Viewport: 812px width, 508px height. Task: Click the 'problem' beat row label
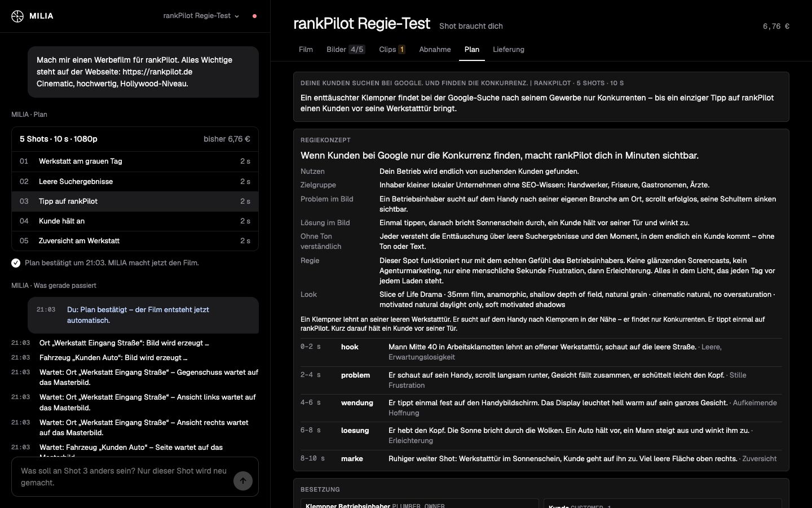(x=355, y=375)
